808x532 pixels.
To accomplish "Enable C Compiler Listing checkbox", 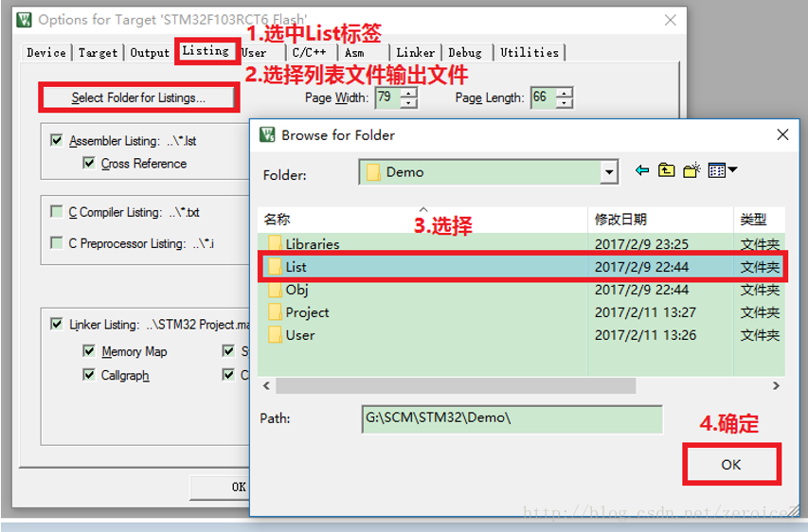I will point(56,212).
